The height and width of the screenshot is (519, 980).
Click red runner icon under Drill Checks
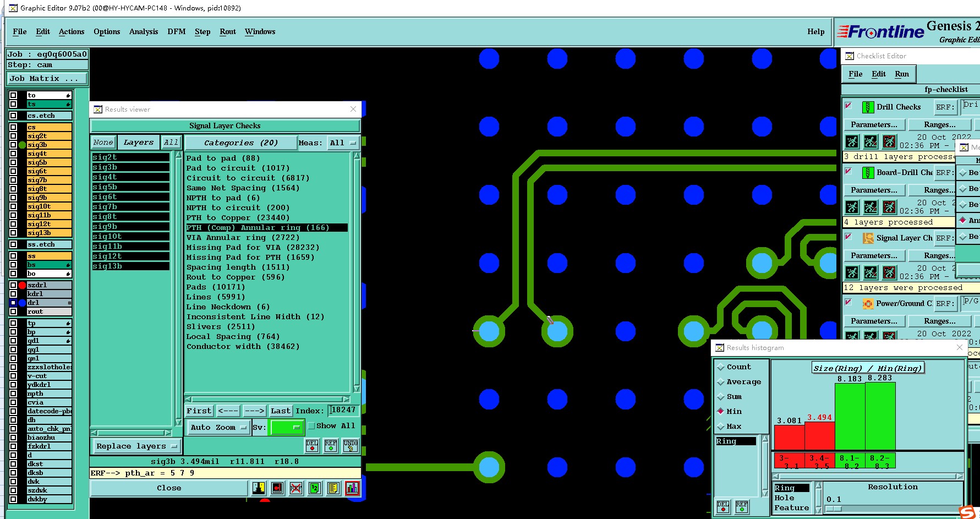[x=889, y=142]
